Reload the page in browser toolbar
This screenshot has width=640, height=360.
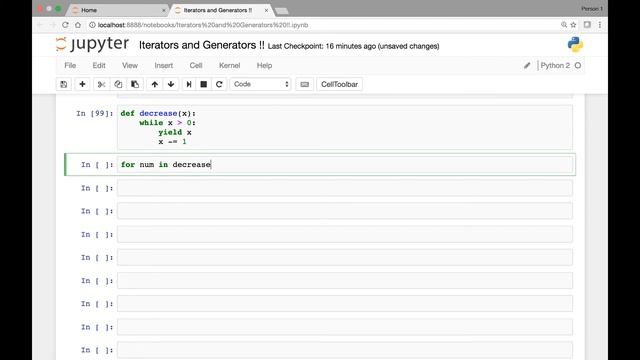[65, 25]
